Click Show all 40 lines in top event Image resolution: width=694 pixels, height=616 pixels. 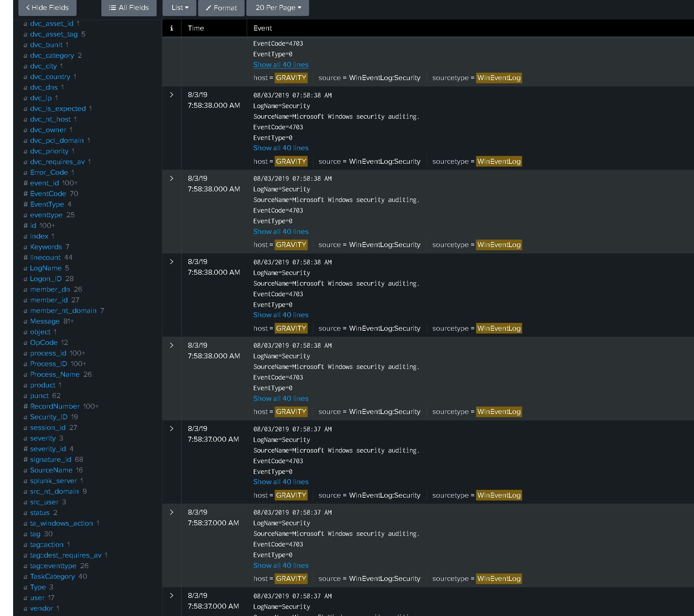[x=281, y=65]
